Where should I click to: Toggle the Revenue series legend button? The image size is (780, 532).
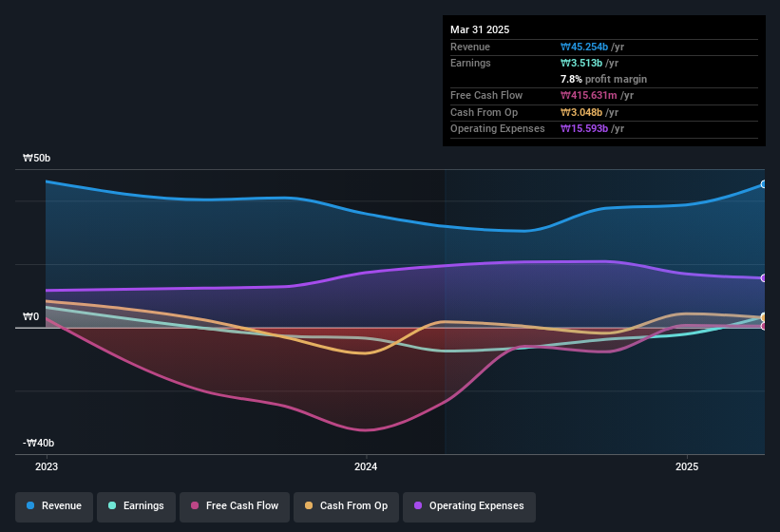[x=54, y=506]
